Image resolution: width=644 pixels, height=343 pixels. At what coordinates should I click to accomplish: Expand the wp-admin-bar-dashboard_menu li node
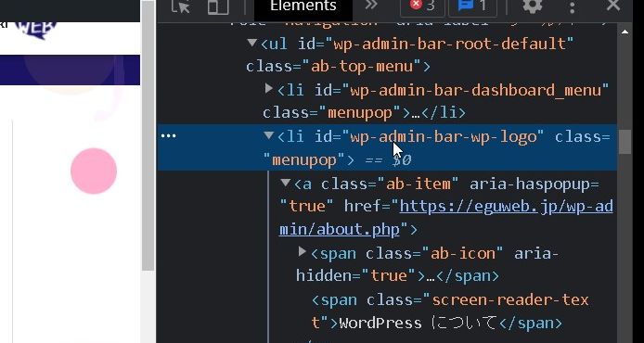pyautogui.click(x=269, y=88)
